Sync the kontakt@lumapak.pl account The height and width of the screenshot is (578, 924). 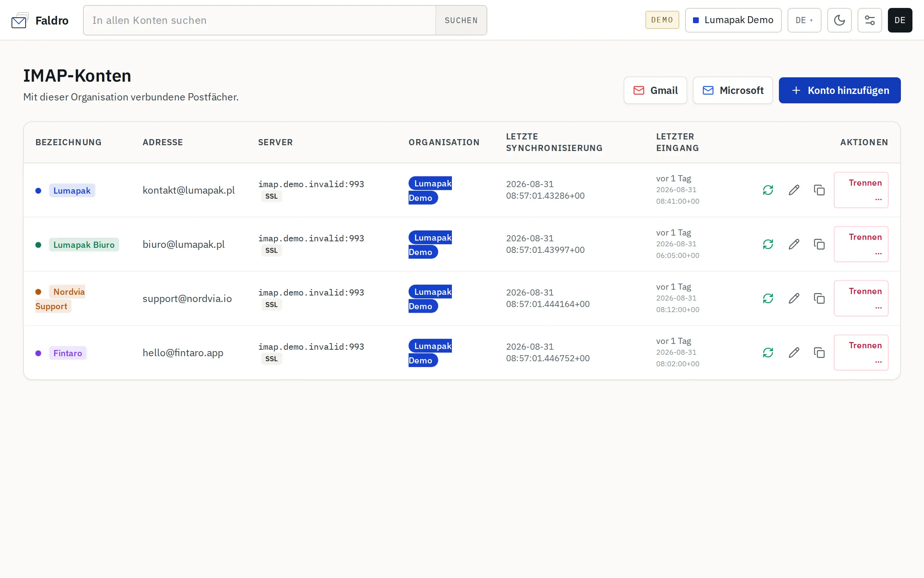pos(768,190)
